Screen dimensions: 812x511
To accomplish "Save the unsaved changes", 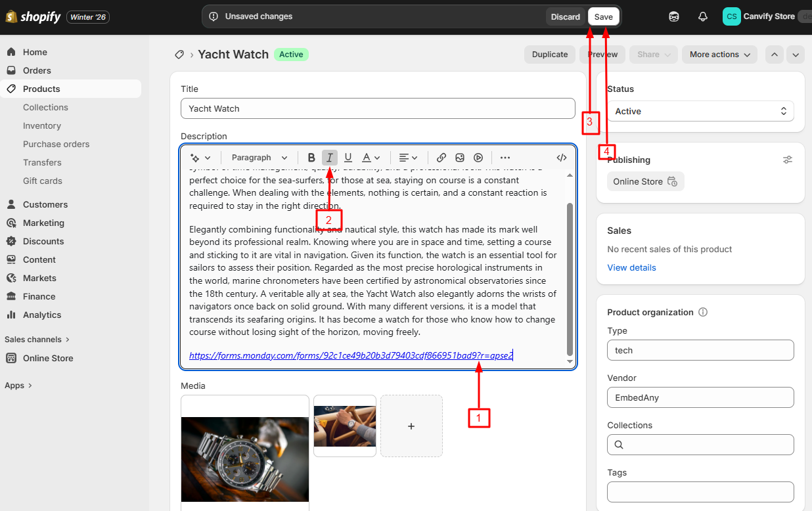I will point(603,16).
